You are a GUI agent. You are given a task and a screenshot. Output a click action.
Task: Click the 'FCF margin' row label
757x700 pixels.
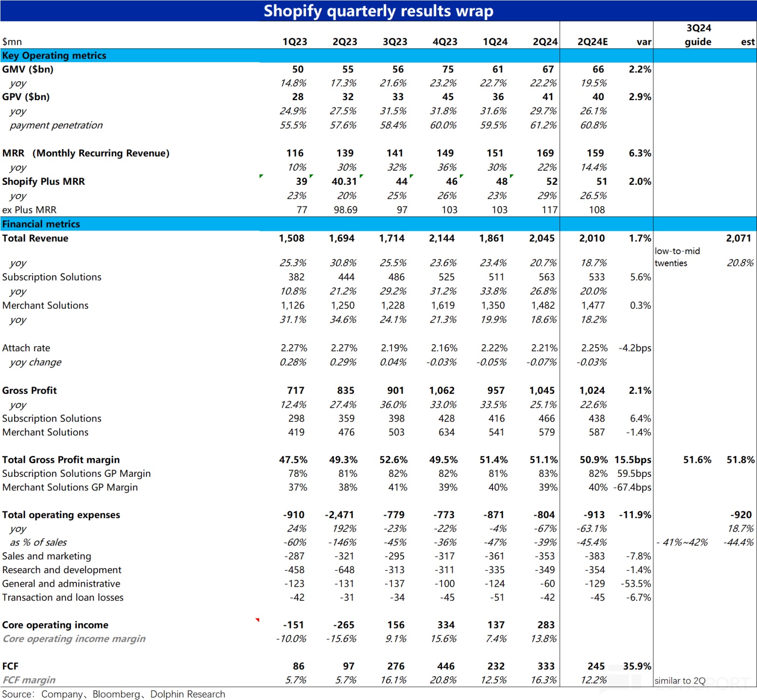29,680
